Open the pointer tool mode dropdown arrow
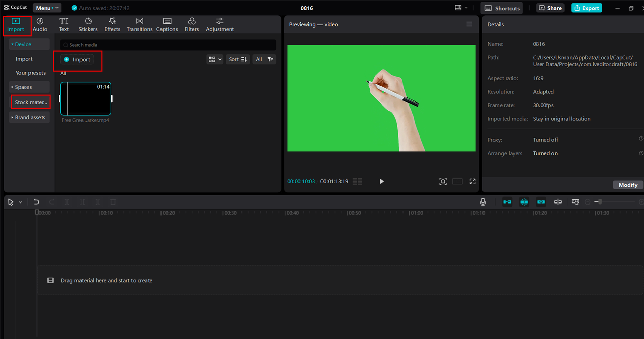 [x=20, y=202]
